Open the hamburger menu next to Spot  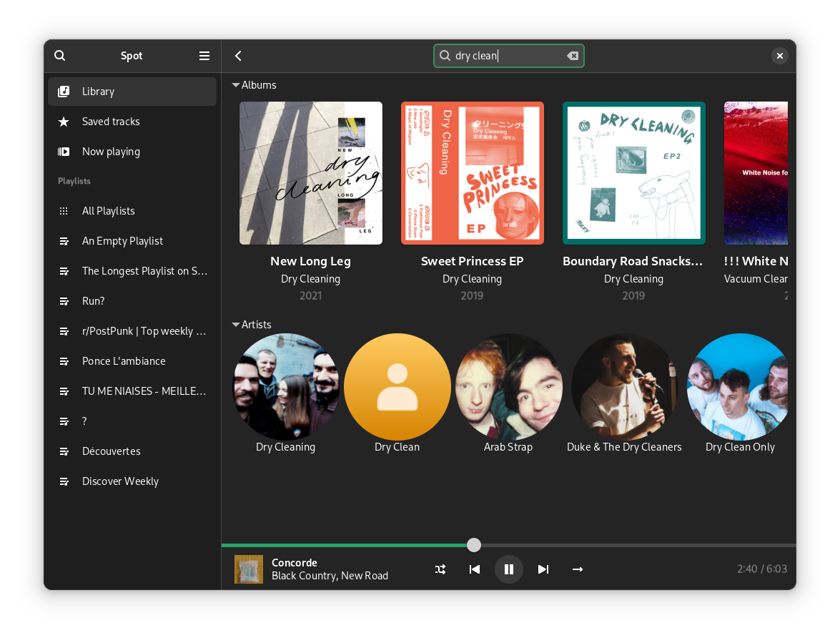(x=204, y=56)
